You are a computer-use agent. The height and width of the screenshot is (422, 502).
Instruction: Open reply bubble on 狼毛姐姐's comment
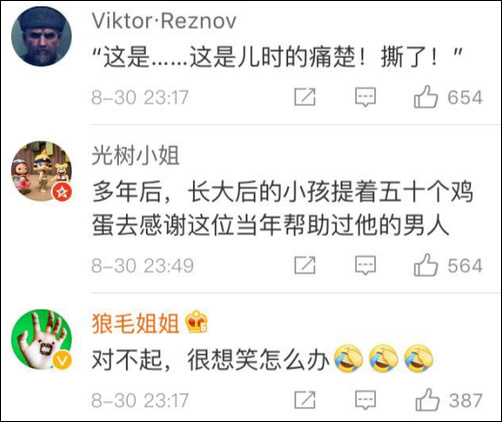pos(365,400)
